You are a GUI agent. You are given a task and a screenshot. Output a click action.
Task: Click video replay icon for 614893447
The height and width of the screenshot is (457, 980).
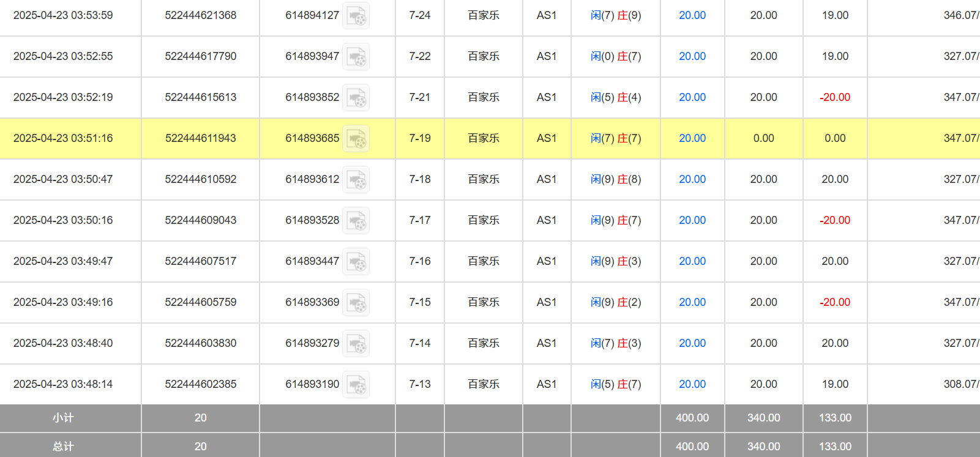(356, 262)
